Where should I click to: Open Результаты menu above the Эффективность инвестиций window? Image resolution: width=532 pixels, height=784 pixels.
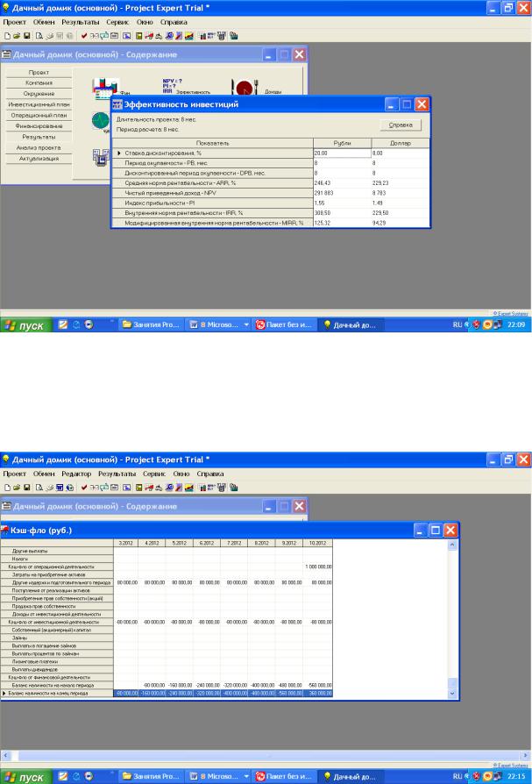pyautogui.click(x=80, y=22)
